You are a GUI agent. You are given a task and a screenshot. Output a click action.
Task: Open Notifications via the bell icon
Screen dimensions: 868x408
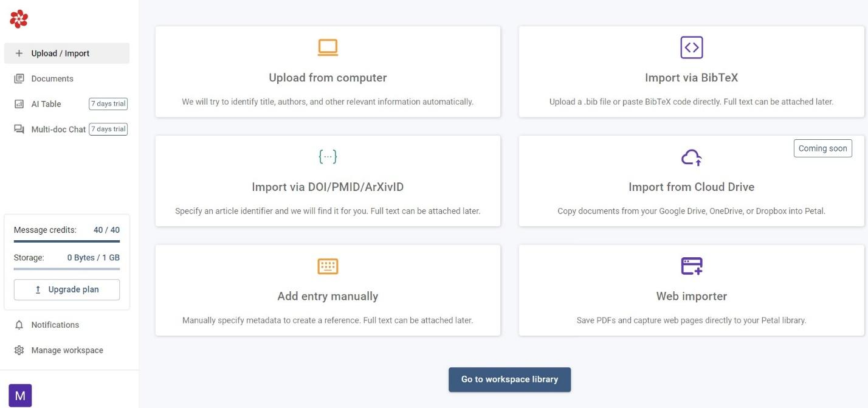pos(18,325)
